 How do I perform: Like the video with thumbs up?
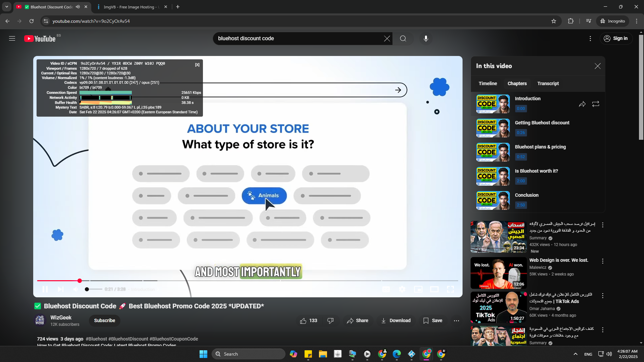(303, 321)
